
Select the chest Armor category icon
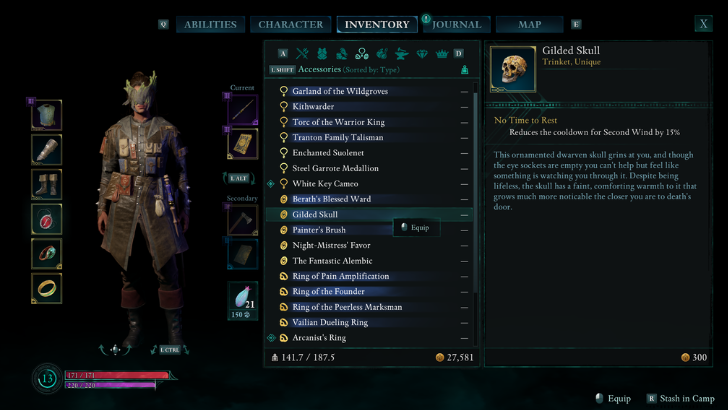[322, 54]
